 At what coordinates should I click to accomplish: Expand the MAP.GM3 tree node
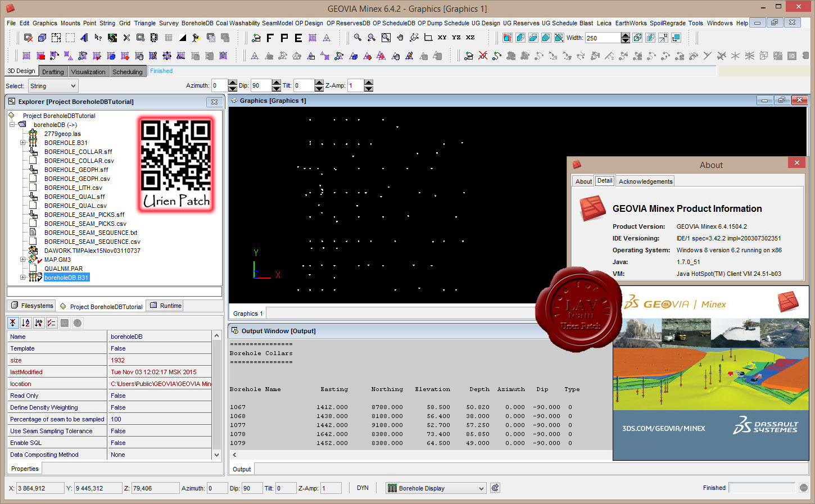pyautogui.click(x=22, y=260)
